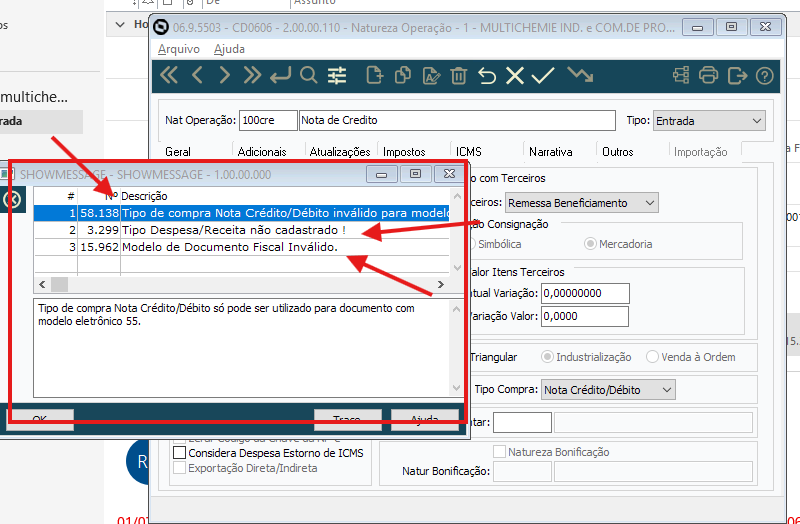This screenshot has height=524, width=800.
Task: Toggle Exportação Direta/Indireta checkbox
Action: click(179, 468)
